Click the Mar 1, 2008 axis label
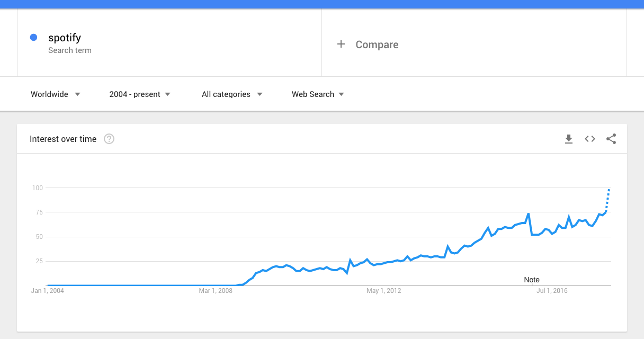644x339 pixels. tap(216, 291)
